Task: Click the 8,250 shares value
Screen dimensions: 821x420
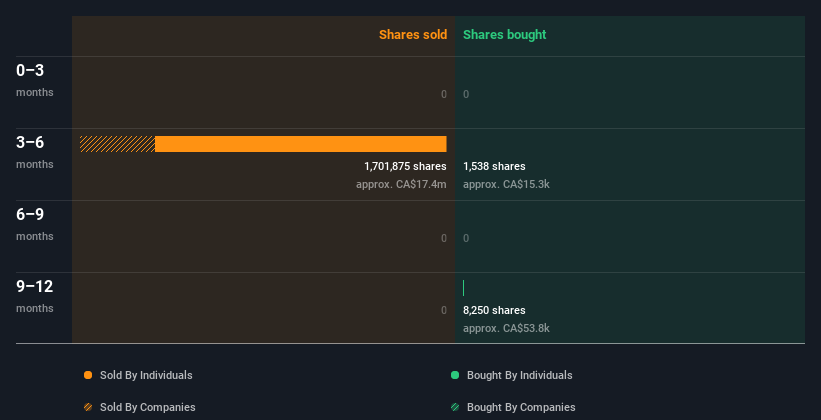Action: (494, 310)
